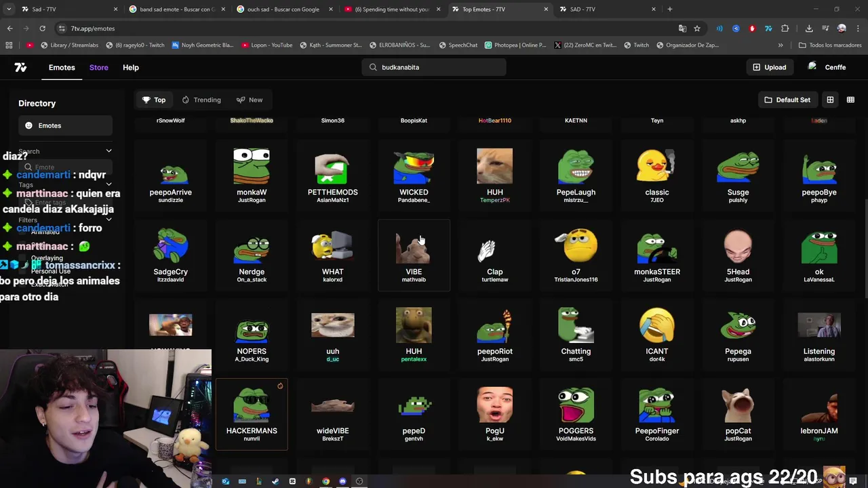Click the Upload button
Image resolution: width=868 pixels, height=488 pixels.
[769, 67]
